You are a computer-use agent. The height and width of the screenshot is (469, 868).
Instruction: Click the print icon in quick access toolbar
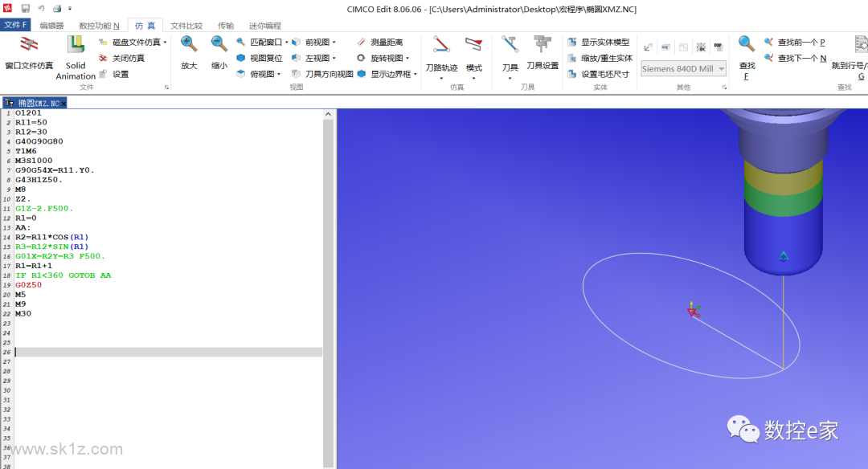[57, 8]
